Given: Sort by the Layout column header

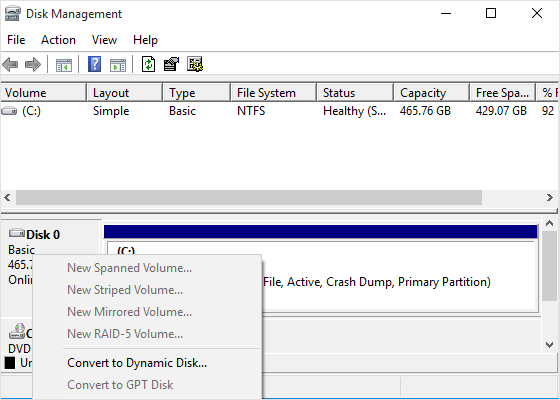Looking at the screenshot, I should click(125, 93).
